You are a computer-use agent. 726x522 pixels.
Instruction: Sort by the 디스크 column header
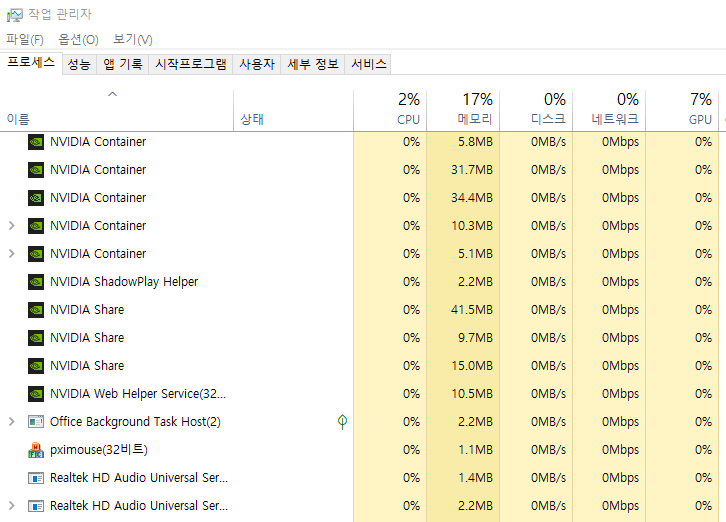(536, 110)
